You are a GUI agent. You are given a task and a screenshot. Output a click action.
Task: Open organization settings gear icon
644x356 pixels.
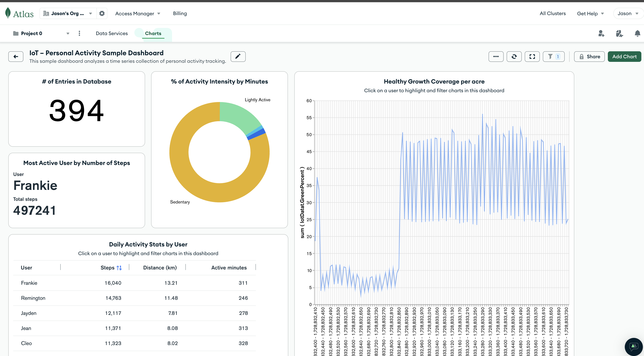point(102,14)
